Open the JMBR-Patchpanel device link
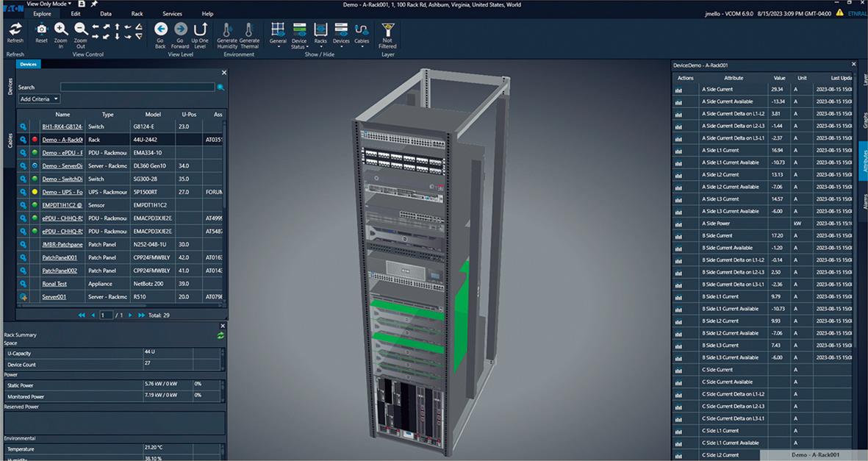 [62, 244]
